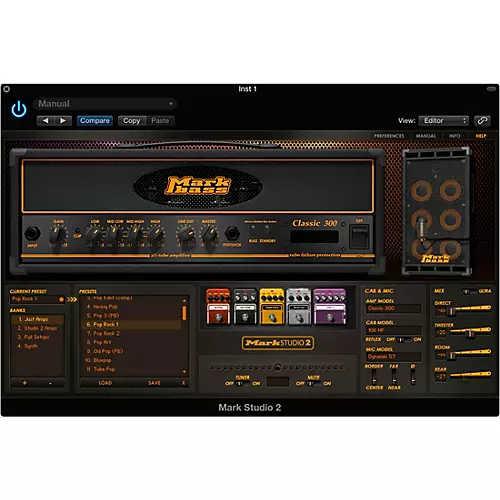500x500 pixels.
Task: Click the High EQ knob
Action: [x=155, y=235]
